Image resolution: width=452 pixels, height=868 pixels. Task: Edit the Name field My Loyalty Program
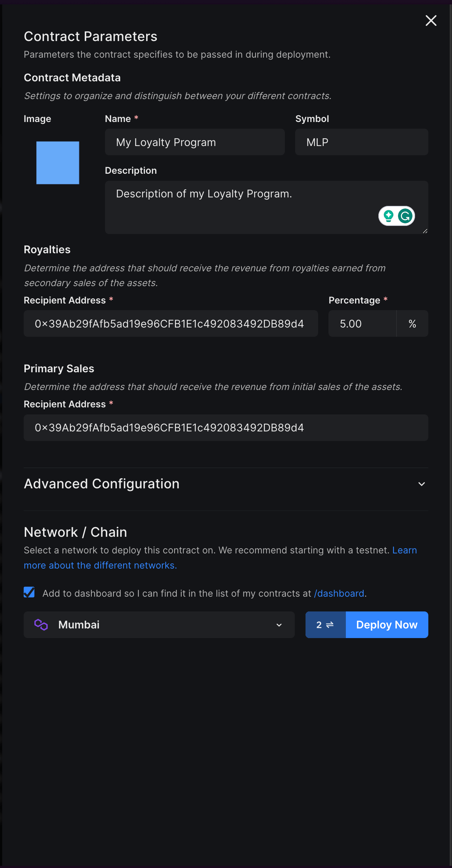tap(195, 142)
